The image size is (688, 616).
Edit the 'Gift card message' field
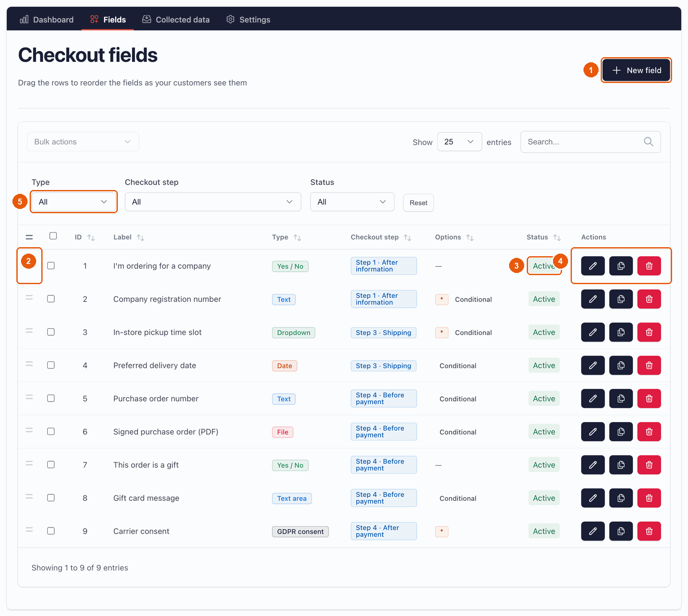593,498
